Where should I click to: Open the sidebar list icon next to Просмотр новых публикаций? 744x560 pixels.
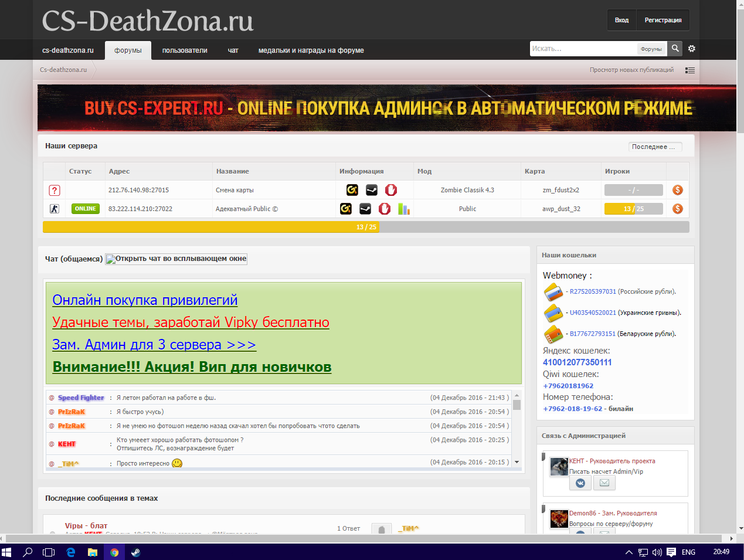690,70
